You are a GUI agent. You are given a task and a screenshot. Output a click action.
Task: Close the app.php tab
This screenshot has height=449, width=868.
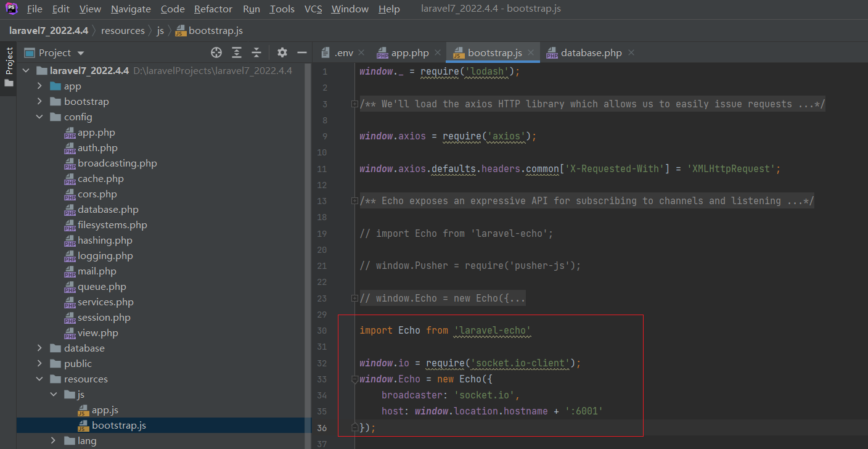[x=438, y=53]
